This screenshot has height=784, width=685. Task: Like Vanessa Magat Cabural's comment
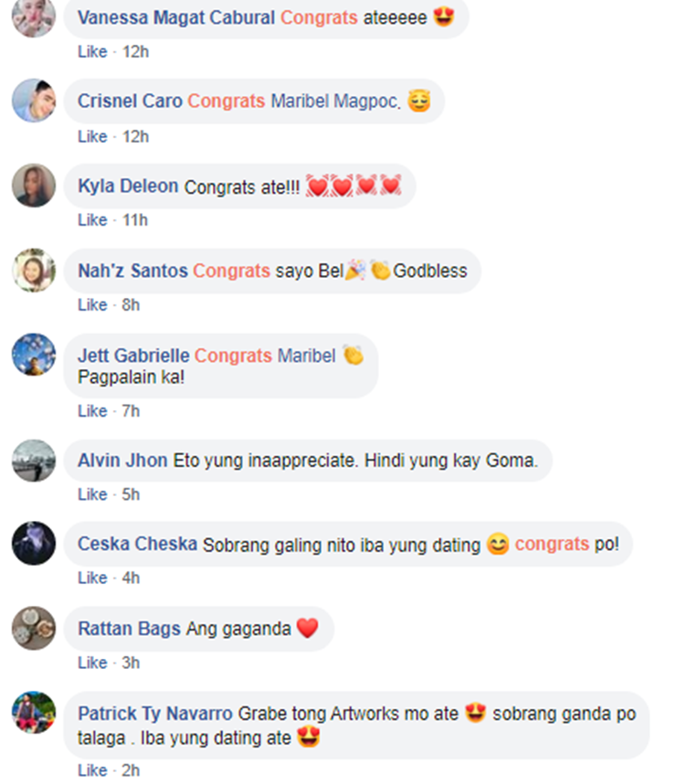pos(92,51)
